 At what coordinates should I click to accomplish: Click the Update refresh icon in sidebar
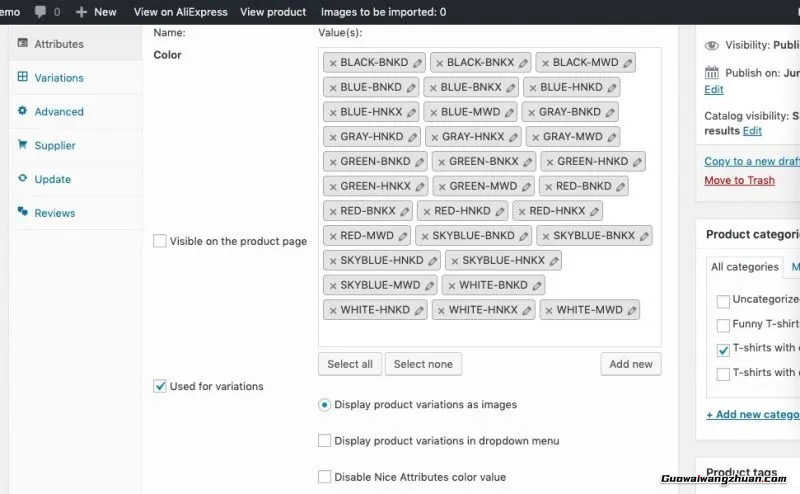[x=23, y=179]
